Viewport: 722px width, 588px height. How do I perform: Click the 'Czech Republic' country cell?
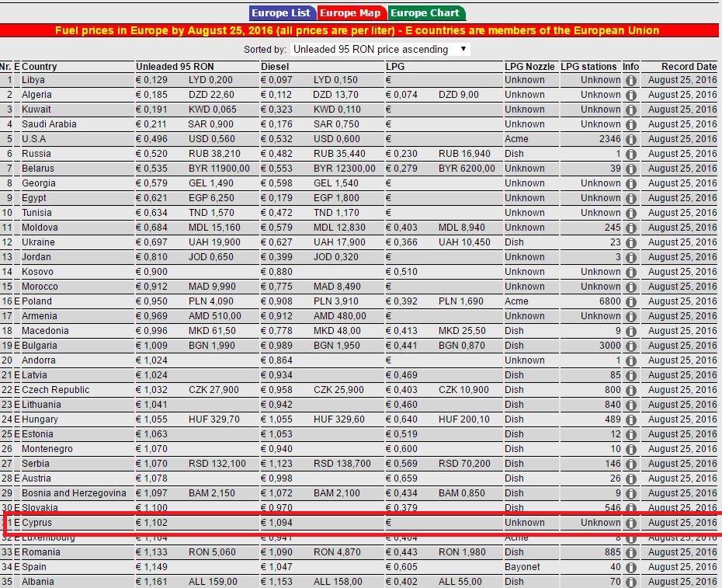[55, 389]
